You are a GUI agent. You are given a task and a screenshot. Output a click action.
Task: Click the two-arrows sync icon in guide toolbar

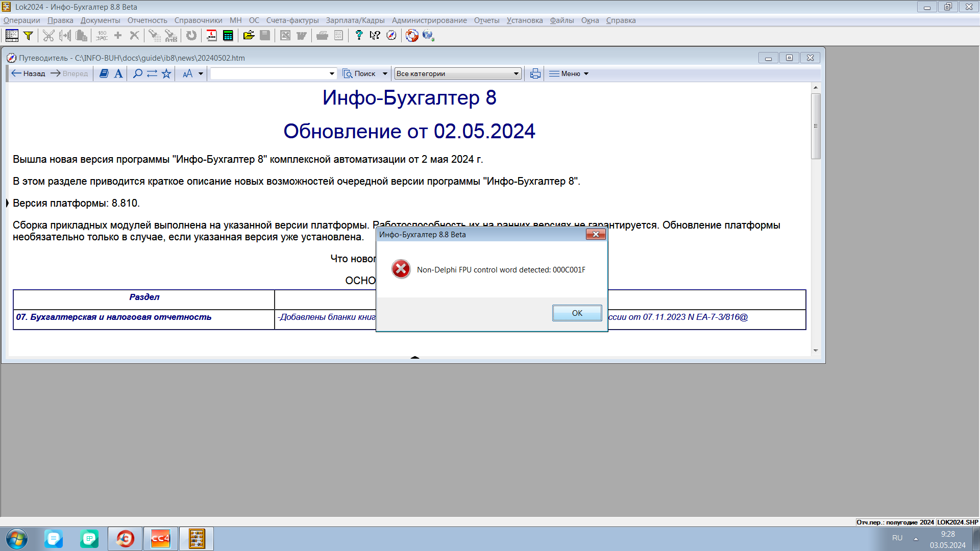click(152, 73)
